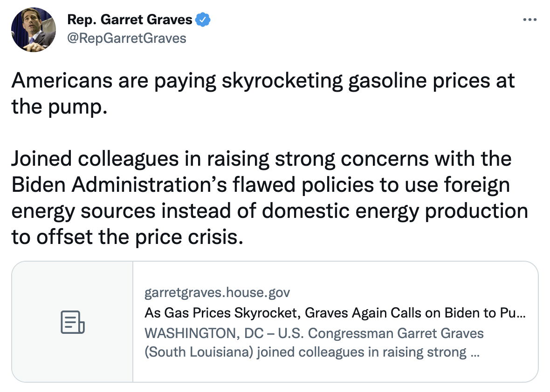550x392 pixels.
Task: Click Garret Graves' profile avatar photo
Action: click(34, 29)
